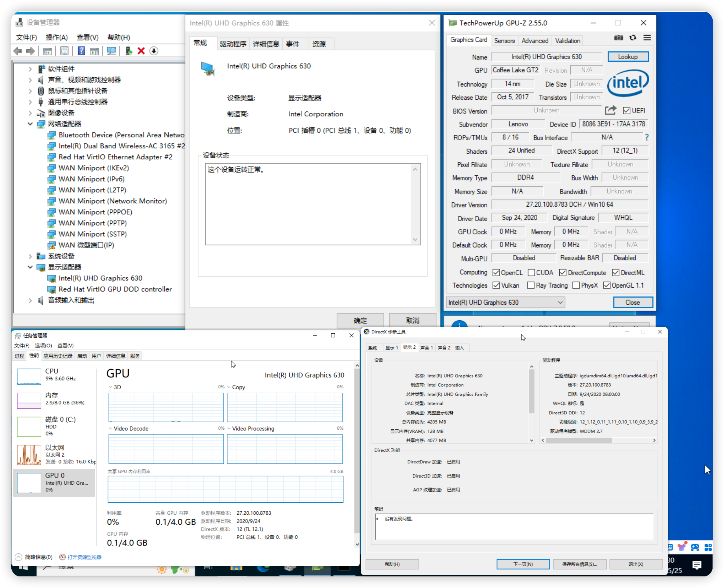Click 确定 in the properties dialog
Screen dimensions: 724x588
360,320
